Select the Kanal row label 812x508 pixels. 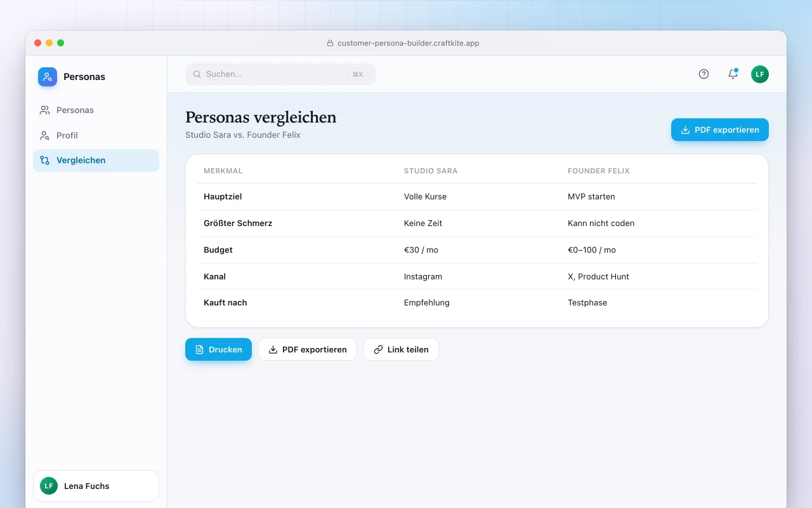(214, 277)
